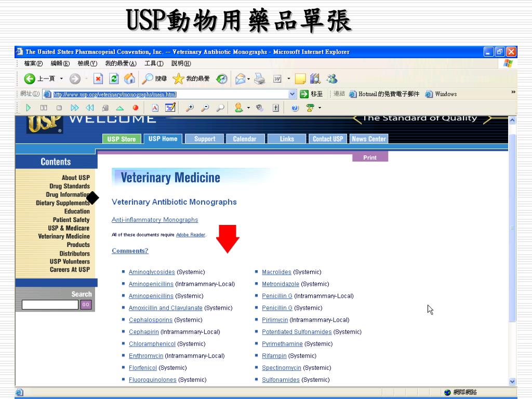Print page with printer icon

260,79
